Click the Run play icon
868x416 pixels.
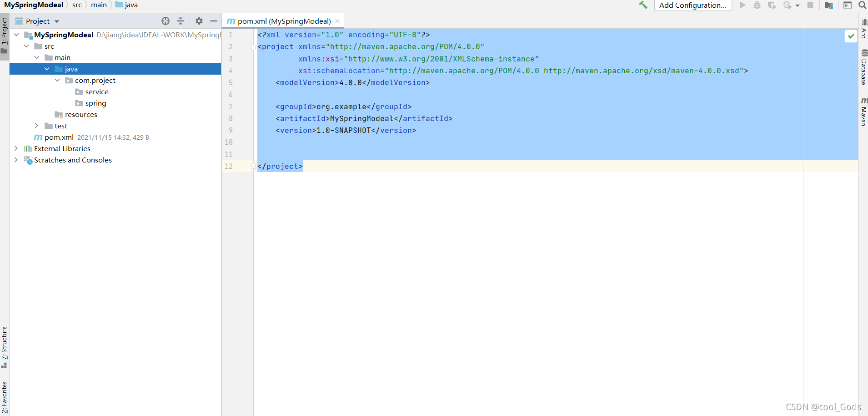[x=743, y=5]
